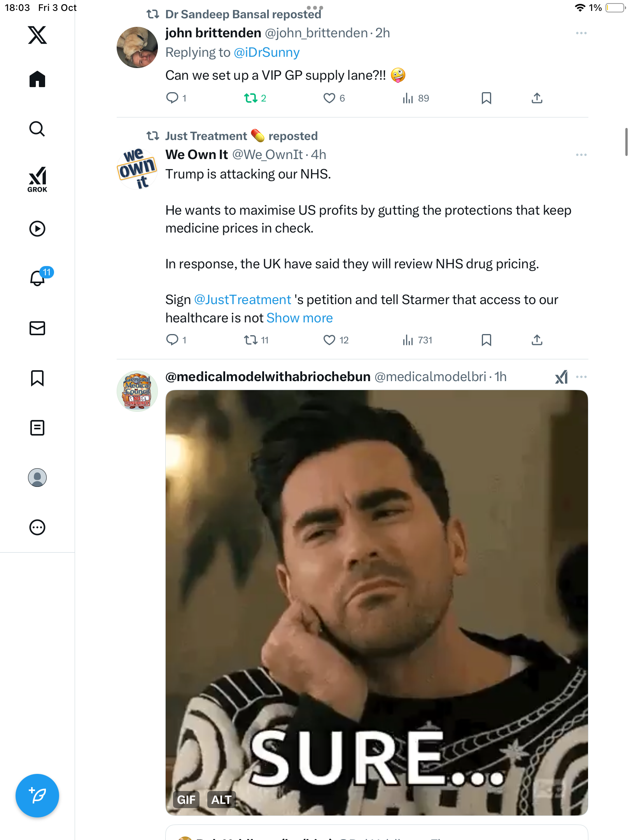Image resolution: width=630 pixels, height=840 pixels.
Task: Like john brittenden's reply
Action: point(329,98)
